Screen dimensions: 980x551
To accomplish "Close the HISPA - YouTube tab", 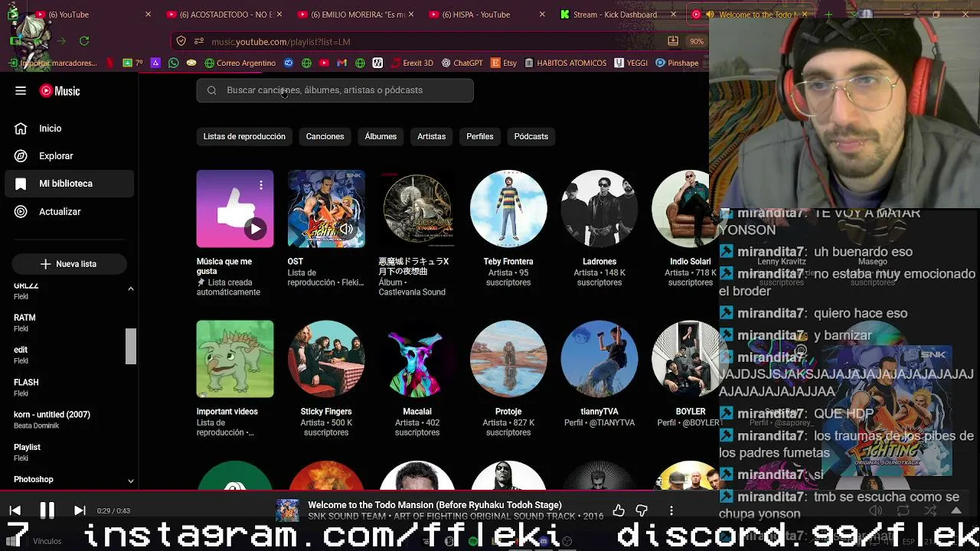I will (x=543, y=15).
